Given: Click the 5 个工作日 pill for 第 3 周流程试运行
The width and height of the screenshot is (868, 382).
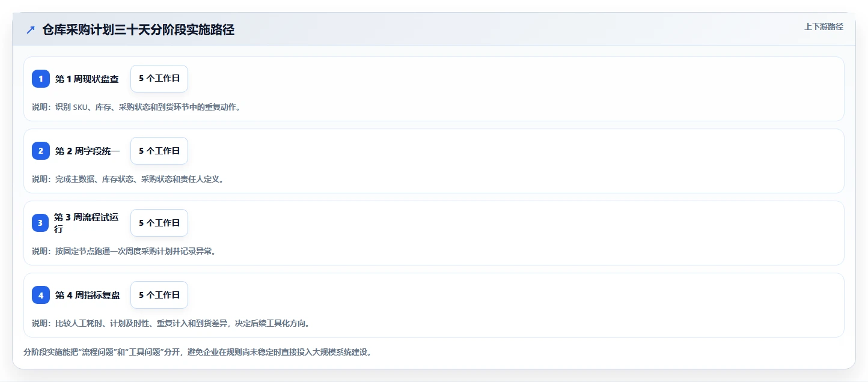Looking at the screenshot, I should 159,223.
